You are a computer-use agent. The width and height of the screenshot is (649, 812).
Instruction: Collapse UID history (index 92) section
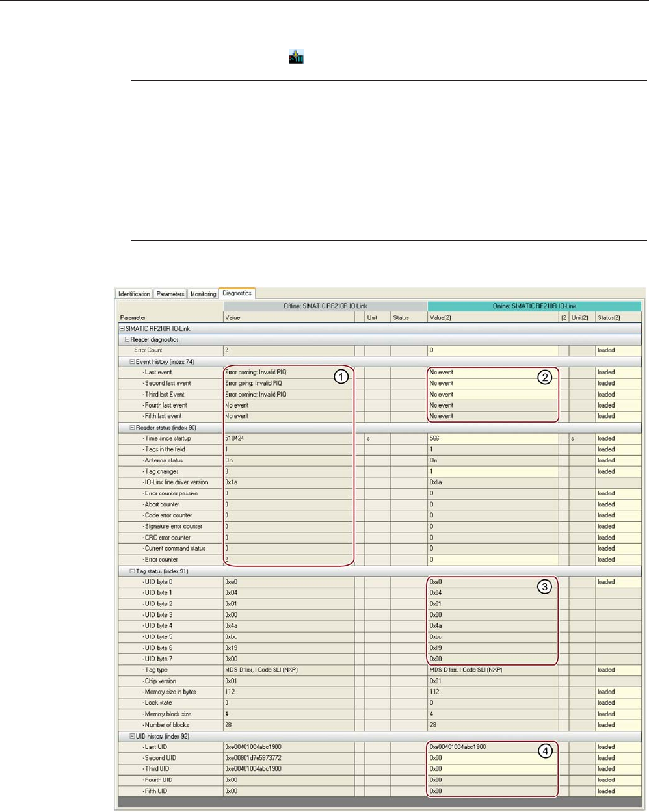coord(132,737)
